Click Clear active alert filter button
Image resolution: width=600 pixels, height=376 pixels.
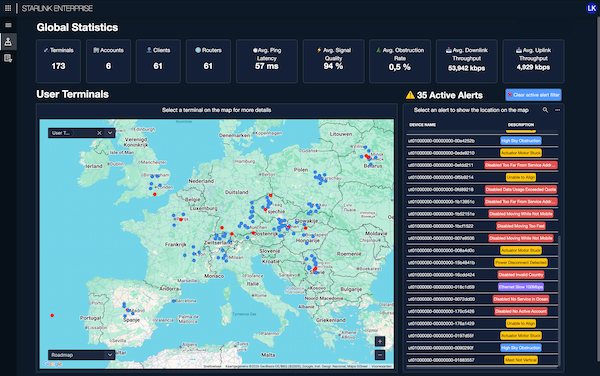[533, 95]
